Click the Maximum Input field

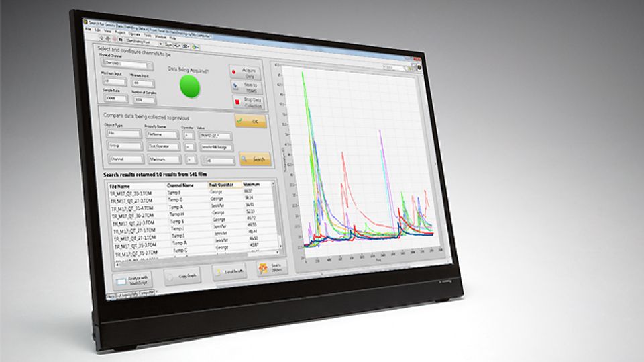(114, 81)
